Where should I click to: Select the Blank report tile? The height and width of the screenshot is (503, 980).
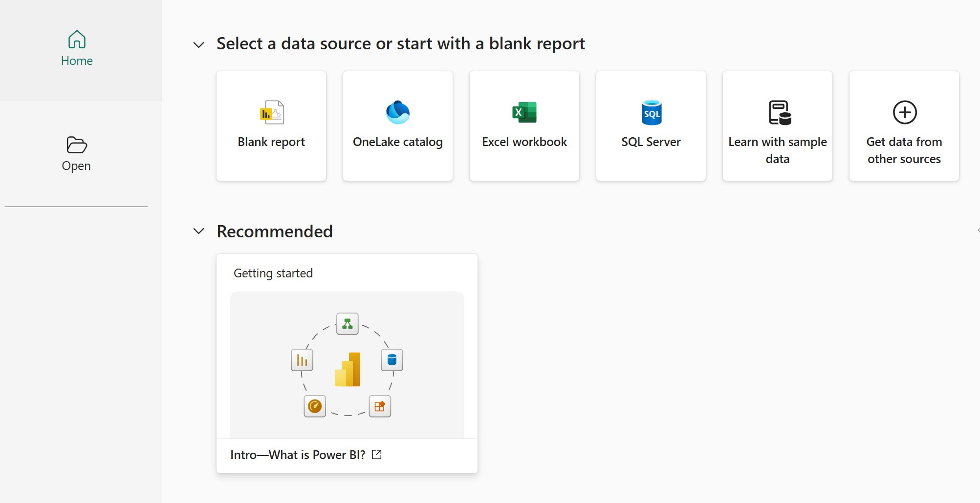coord(271,126)
